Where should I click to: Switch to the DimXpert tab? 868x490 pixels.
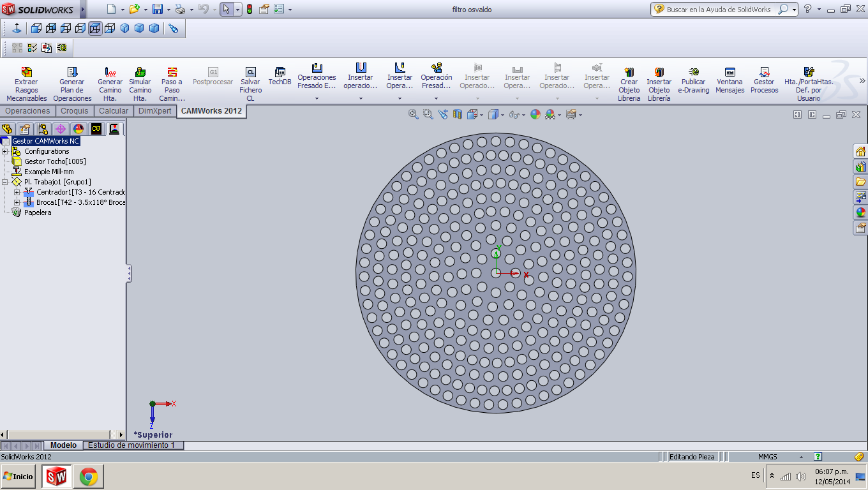pyautogui.click(x=155, y=111)
